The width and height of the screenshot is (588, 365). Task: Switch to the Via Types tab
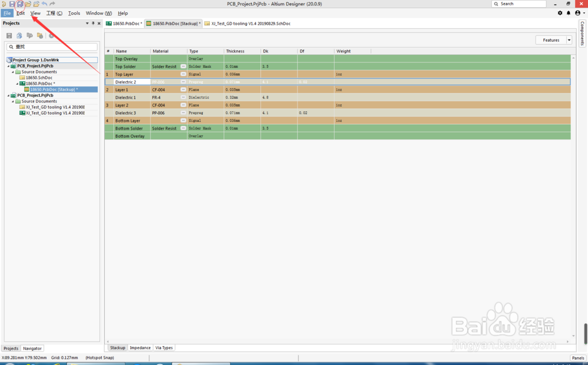point(164,348)
